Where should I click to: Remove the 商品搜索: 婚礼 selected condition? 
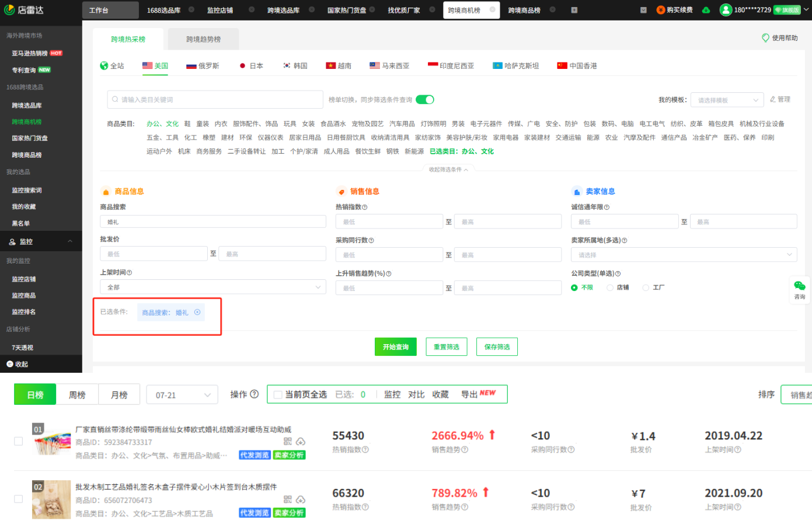[x=197, y=312]
